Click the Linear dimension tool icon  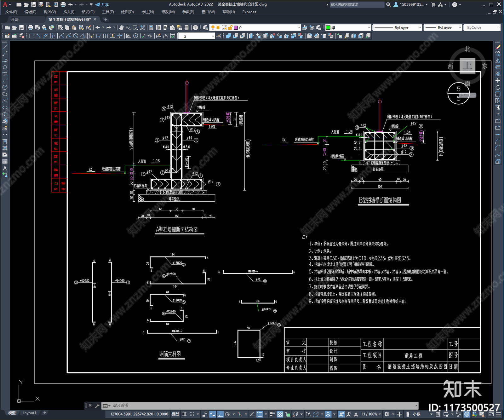31,36
